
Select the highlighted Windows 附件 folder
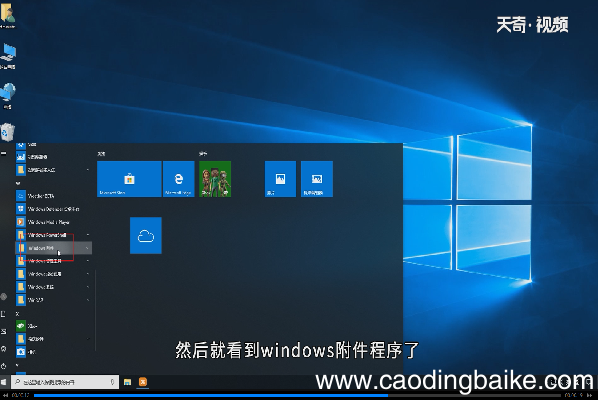(53, 248)
